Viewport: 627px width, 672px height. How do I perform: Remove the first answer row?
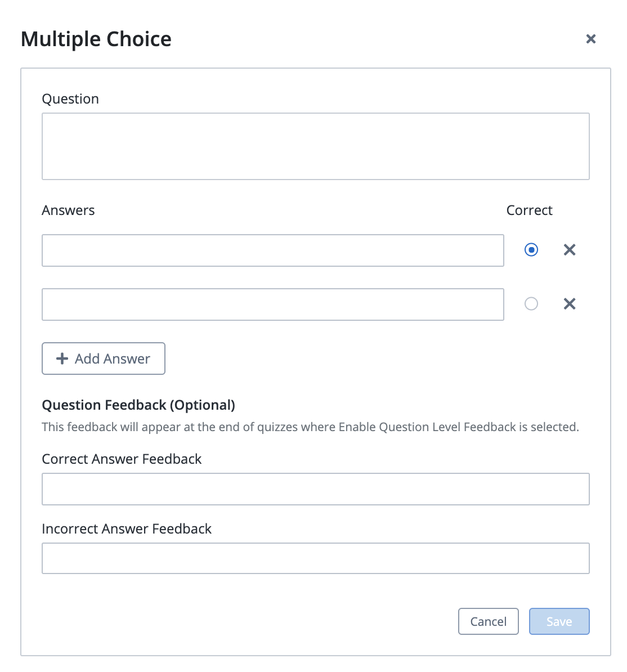(570, 250)
